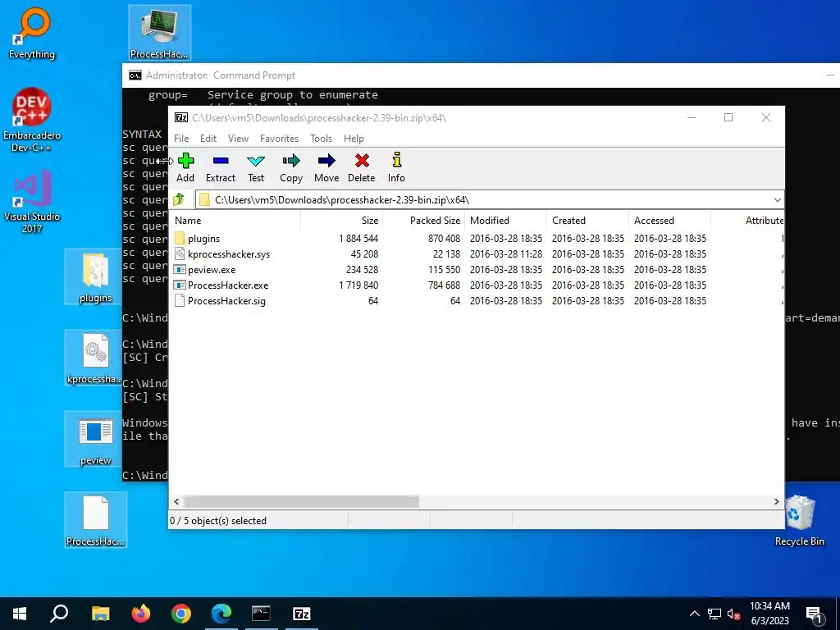Select kprocesshacker file on the desktop
Viewport: 840px width, 630px height.
tap(95, 358)
